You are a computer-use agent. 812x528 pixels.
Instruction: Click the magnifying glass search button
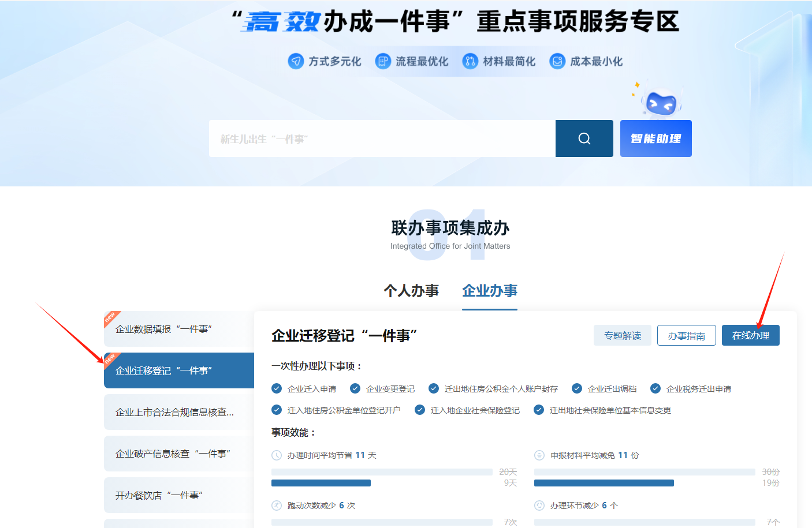tap(584, 138)
